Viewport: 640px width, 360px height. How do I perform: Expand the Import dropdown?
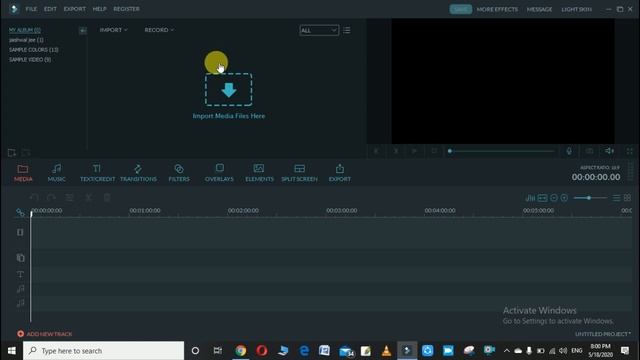pos(113,30)
